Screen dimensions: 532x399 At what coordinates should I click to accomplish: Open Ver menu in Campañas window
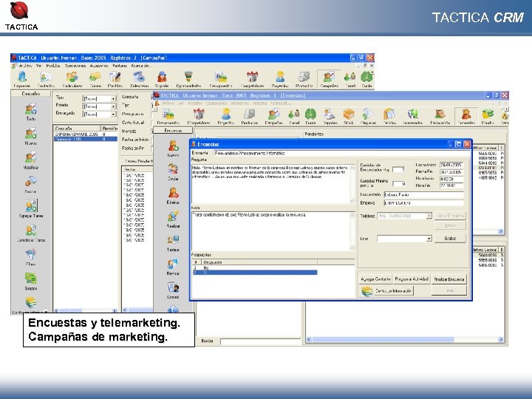click(x=39, y=66)
